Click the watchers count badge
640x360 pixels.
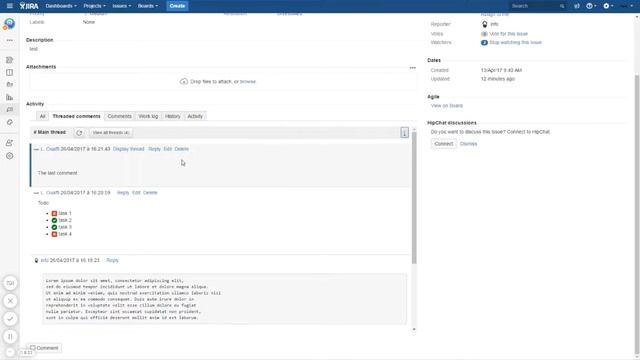(x=484, y=42)
